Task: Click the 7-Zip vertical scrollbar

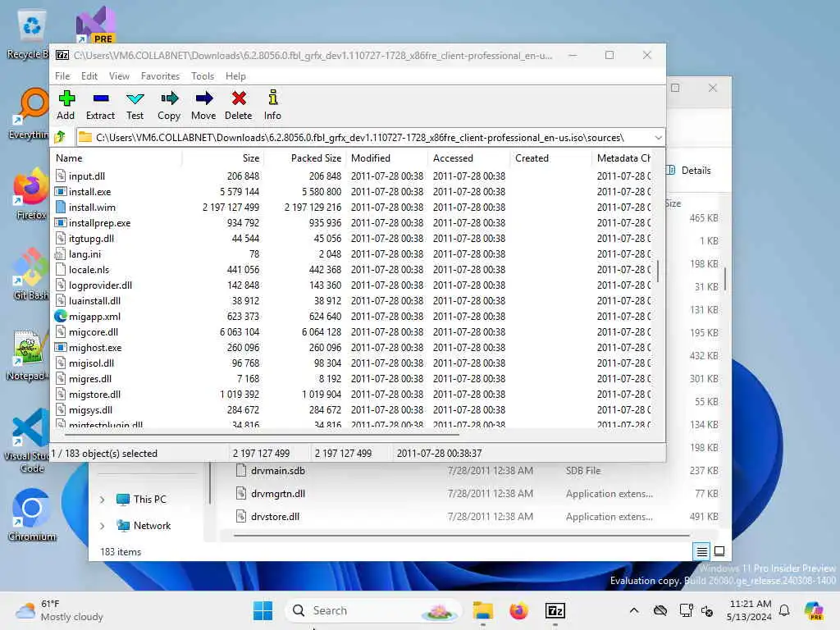Action: [x=658, y=271]
